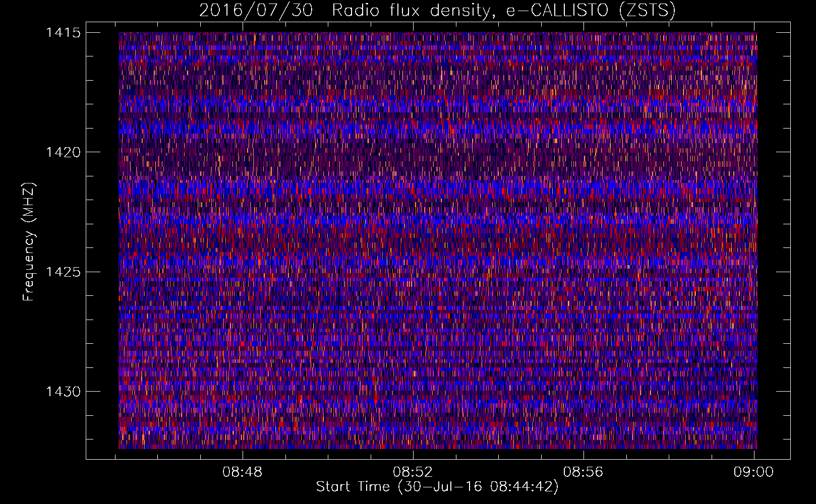Click the '1420' frequency axis label
816x504 pixels.
coord(63,152)
